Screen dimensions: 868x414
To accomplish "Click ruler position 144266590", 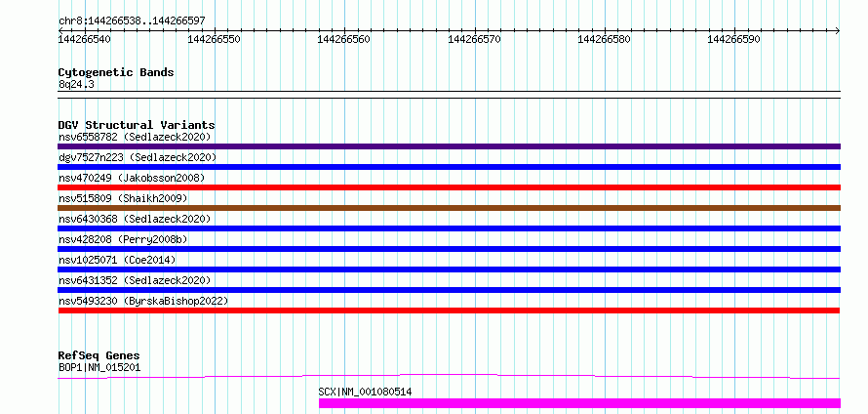I will 734,39.
